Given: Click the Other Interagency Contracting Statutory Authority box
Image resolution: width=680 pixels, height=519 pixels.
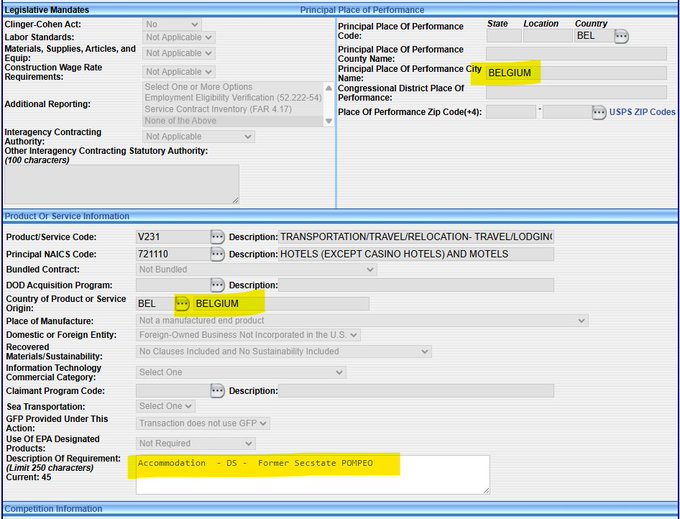Looking at the screenshot, I should pos(121,184).
